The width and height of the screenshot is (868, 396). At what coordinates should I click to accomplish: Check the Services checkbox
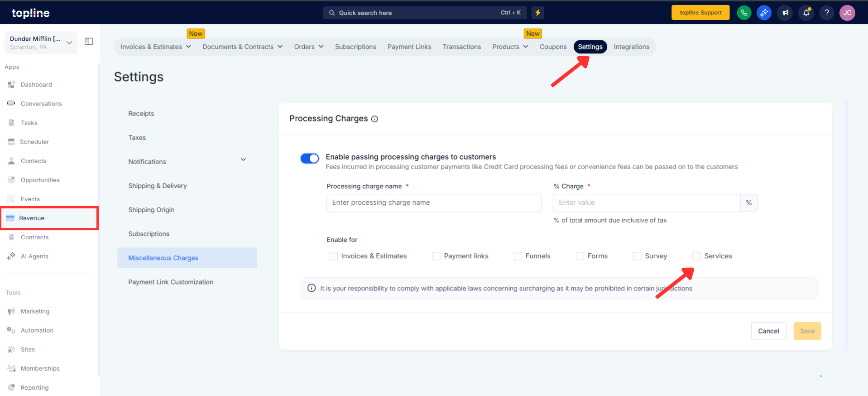pyautogui.click(x=697, y=256)
